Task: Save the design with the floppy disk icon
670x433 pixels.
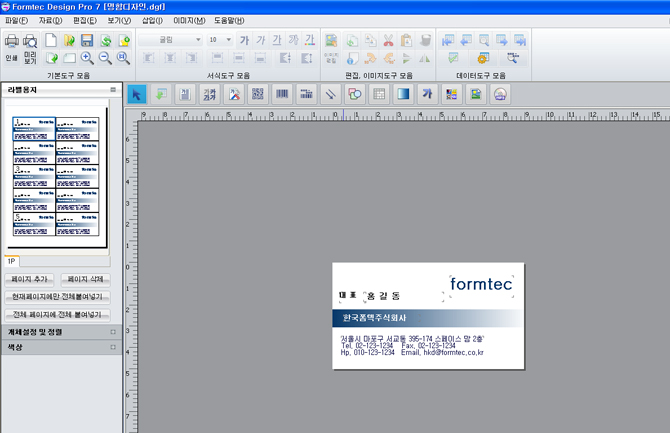Action: pos(87,40)
